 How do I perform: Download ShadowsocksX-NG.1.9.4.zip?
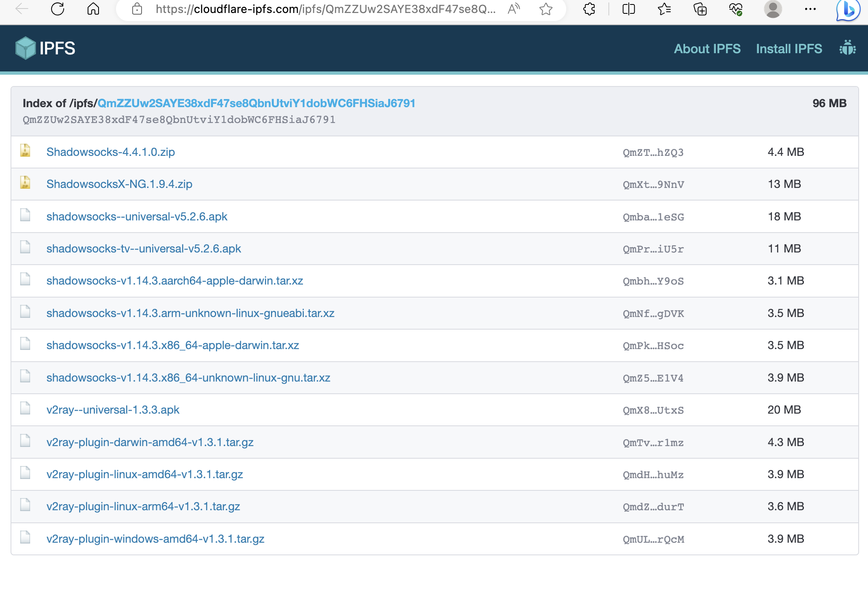click(x=119, y=184)
